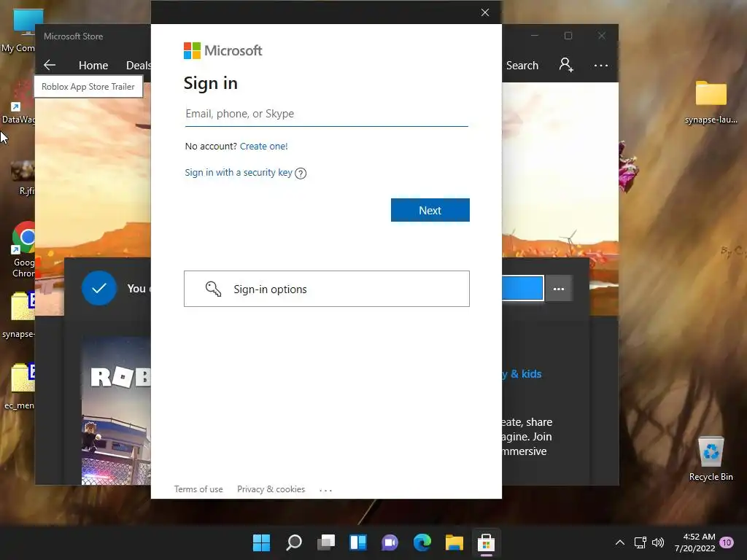Click the Next button

tap(430, 210)
